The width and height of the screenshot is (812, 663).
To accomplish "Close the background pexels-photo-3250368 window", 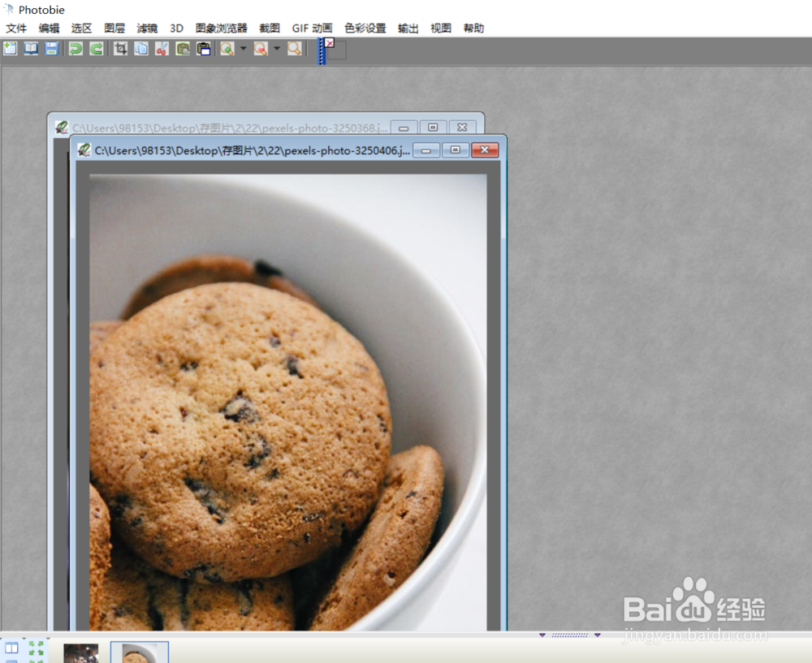I will (x=463, y=127).
